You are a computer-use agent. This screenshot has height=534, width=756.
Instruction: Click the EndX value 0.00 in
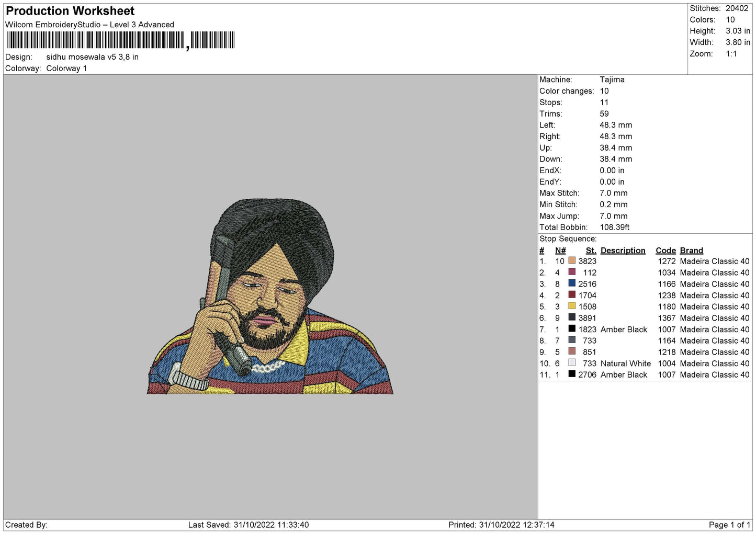tap(612, 171)
